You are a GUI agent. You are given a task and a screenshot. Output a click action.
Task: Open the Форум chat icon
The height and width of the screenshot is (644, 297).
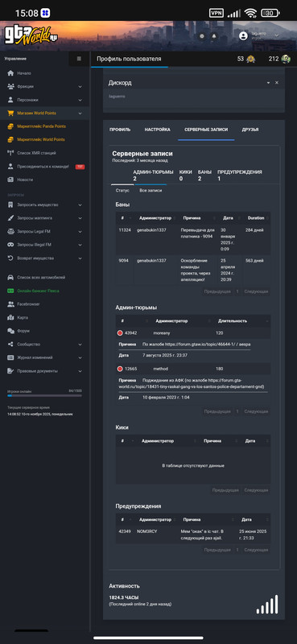10,331
